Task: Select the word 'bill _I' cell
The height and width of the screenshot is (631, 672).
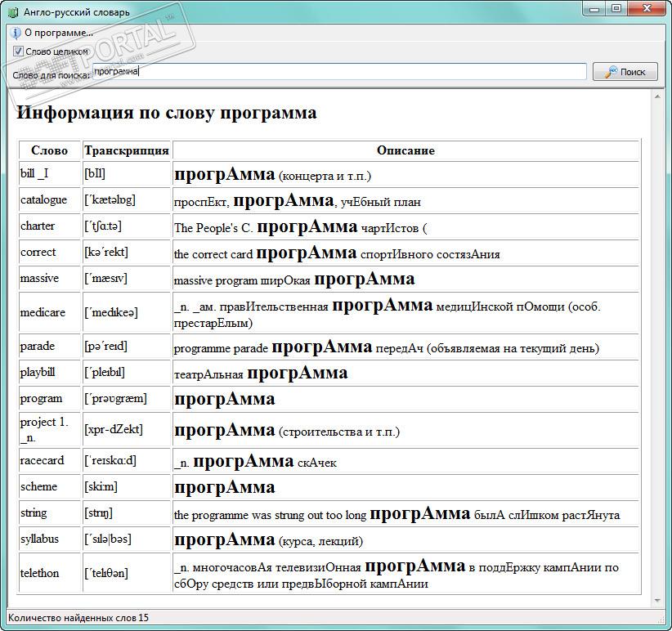Action: pos(50,174)
